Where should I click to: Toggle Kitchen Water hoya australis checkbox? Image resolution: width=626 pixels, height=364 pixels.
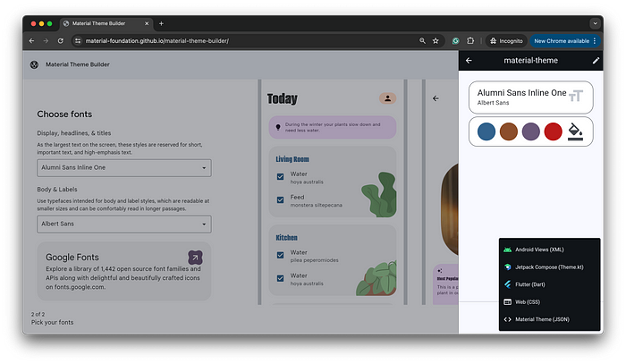[x=280, y=278]
